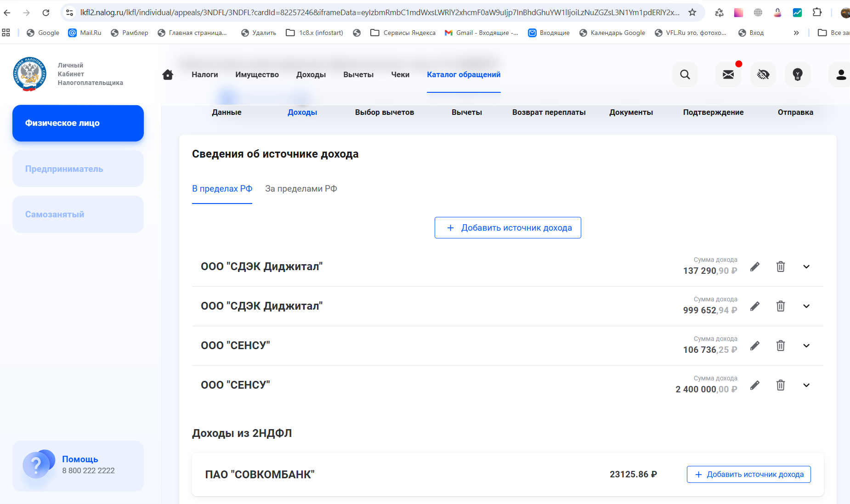Bookmark this page with the star icon
Screen dimensions: 850x504
(x=692, y=12)
